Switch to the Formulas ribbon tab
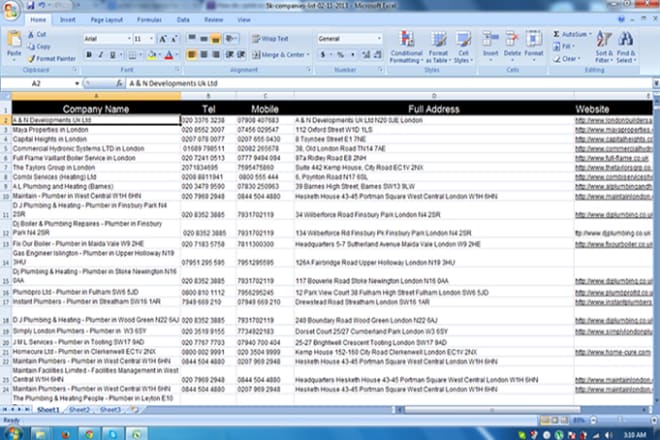 point(149,20)
